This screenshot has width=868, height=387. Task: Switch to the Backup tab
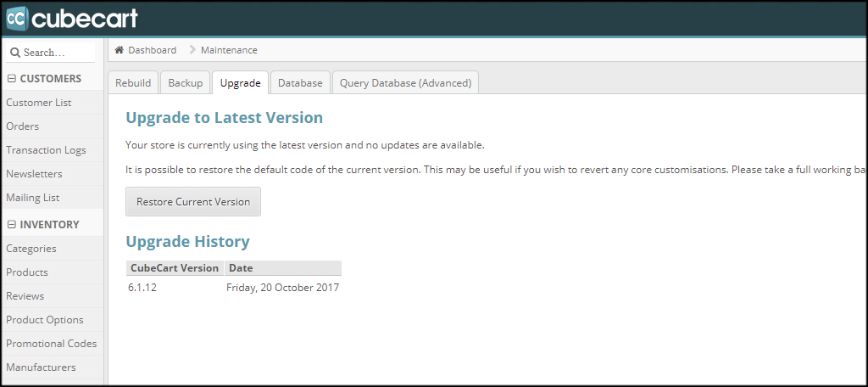coord(186,82)
